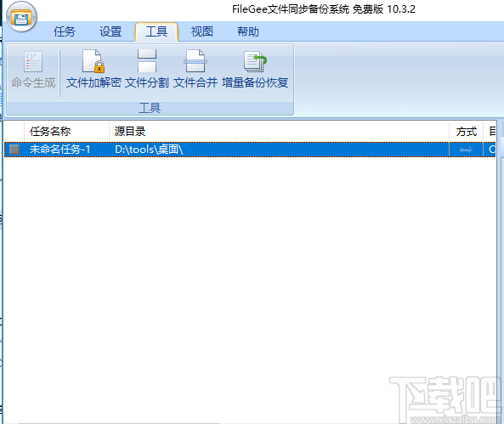Open the 文件加解密 file encryption tool
This screenshot has width=504, height=424.
tap(93, 70)
